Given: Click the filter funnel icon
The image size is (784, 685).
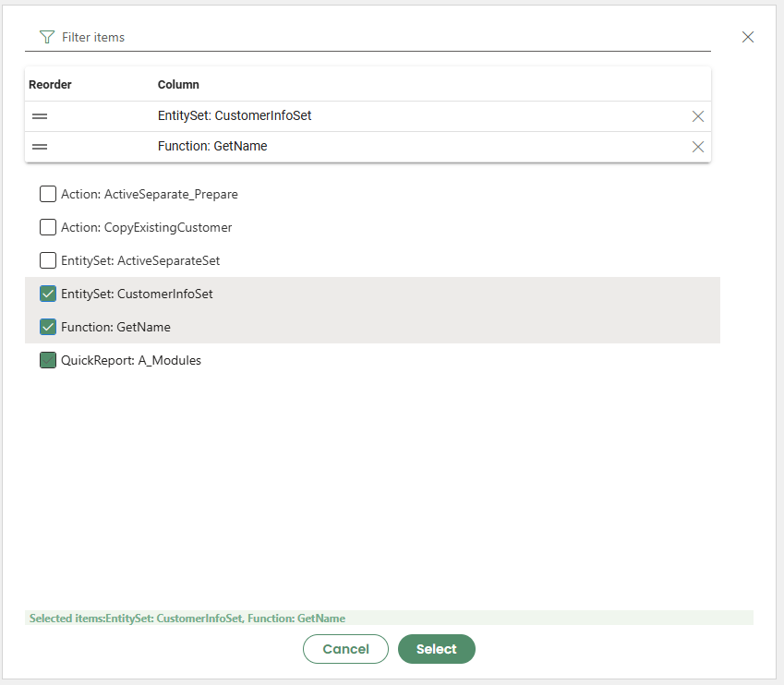Looking at the screenshot, I should 47,37.
